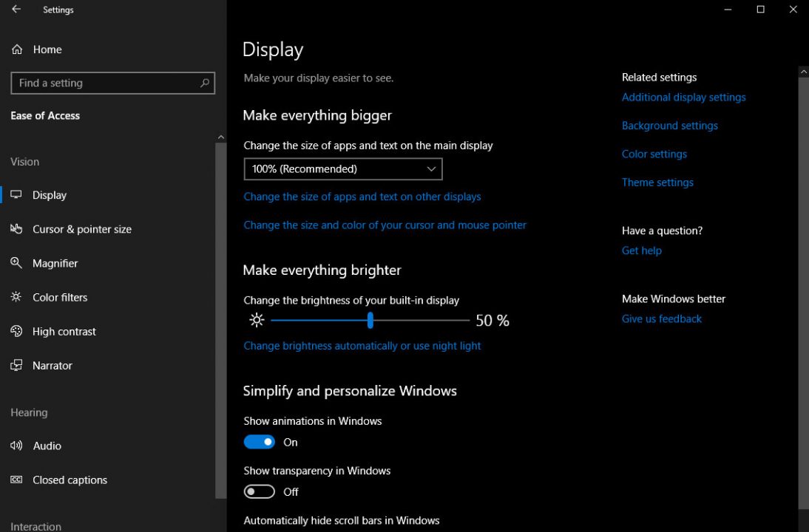This screenshot has height=532, width=809.
Task: Click the brightness sun icon
Action: (x=257, y=320)
